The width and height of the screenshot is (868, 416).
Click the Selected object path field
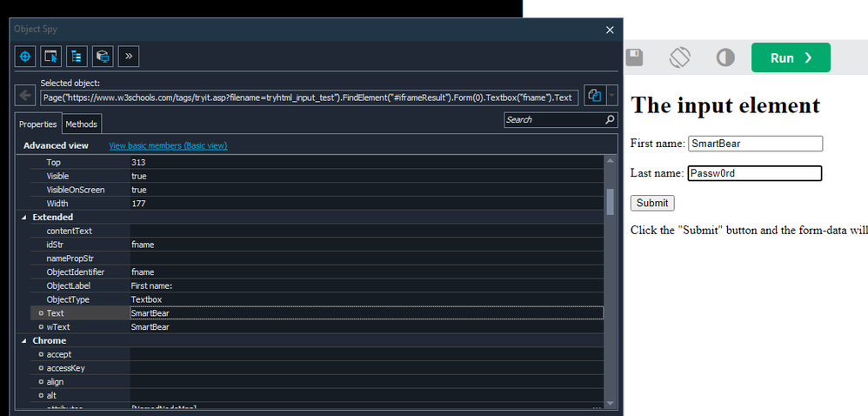310,98
